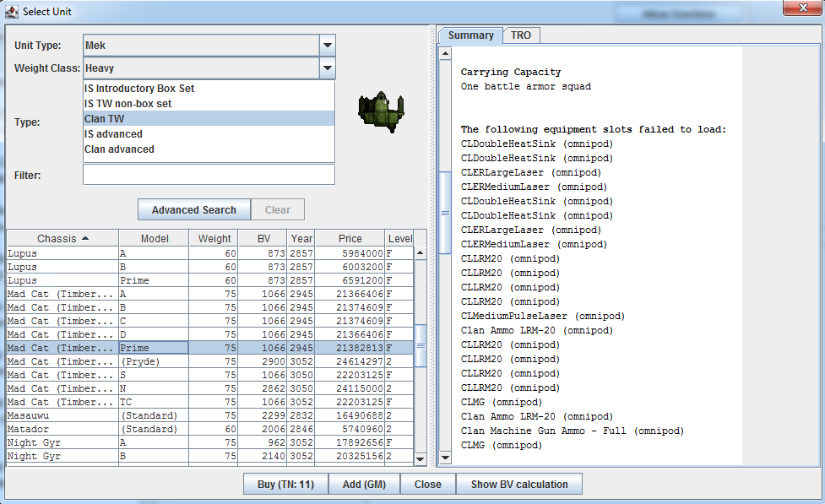825x504 pixels.
Task: Select Mad Cat (Pryde) row
Action: [210, 361]
